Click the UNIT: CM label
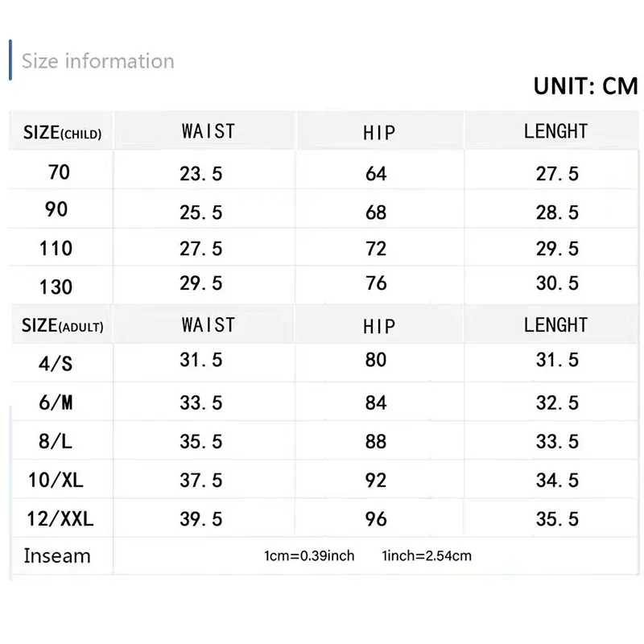The width and height of the screenshot is (644, 644). [x=585, y=86]
